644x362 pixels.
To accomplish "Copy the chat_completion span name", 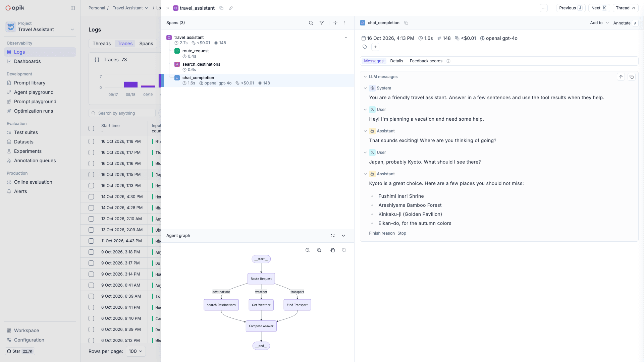I will (x=406, y=23).
